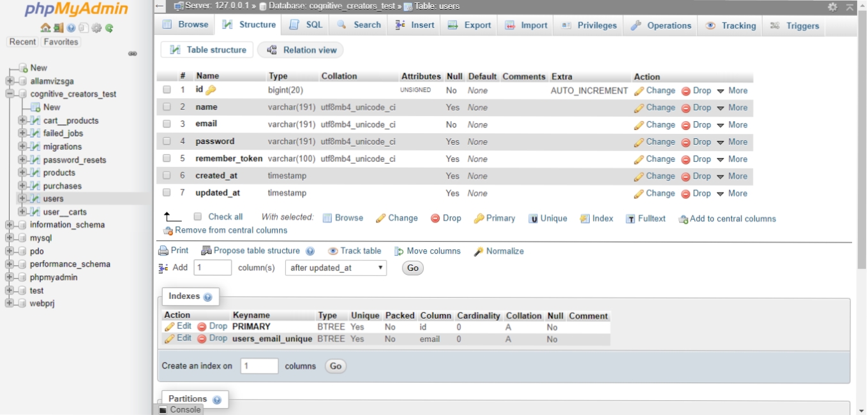Viewport: 868px width, 415px height.
Task: Tick the checkbox for remember_token column
Action: pos(167,158)
